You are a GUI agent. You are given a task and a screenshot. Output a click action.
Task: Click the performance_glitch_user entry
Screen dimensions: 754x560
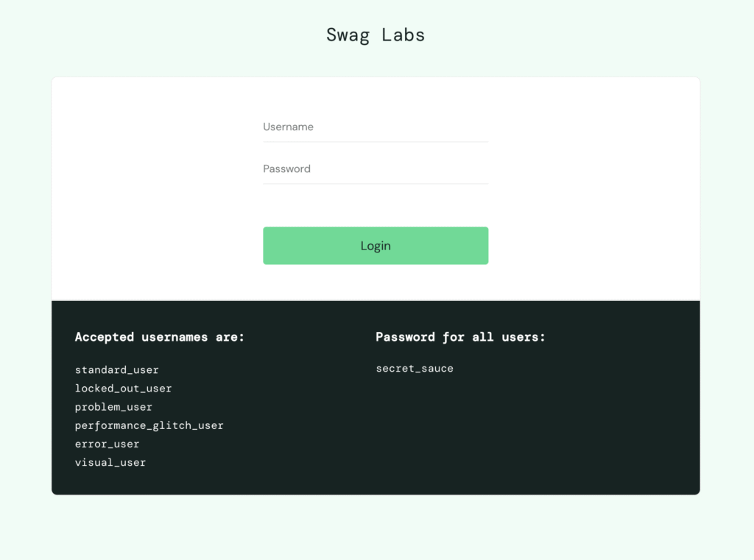pyautogui.click(x=149, y=425)
